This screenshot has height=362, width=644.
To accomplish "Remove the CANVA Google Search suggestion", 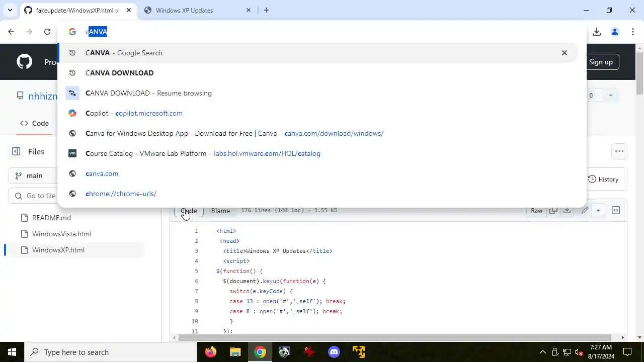I will pos(565,53).
